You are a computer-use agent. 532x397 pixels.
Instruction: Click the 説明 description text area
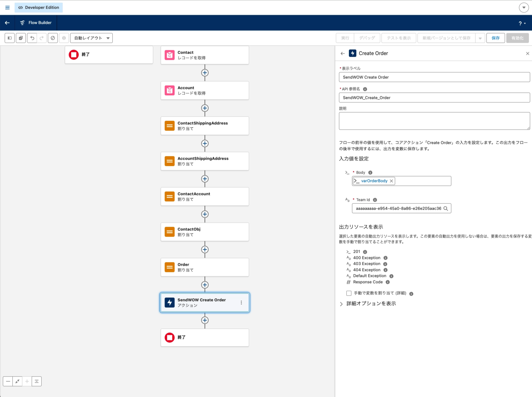tap(434, 121)
